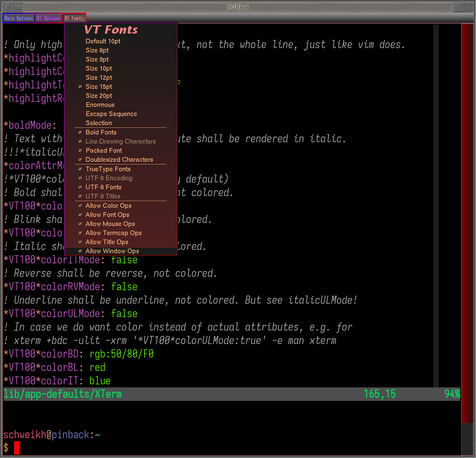Select Size 20pt from menu
476x458 pixels.
pyautogui.click(x=99, y=96)
